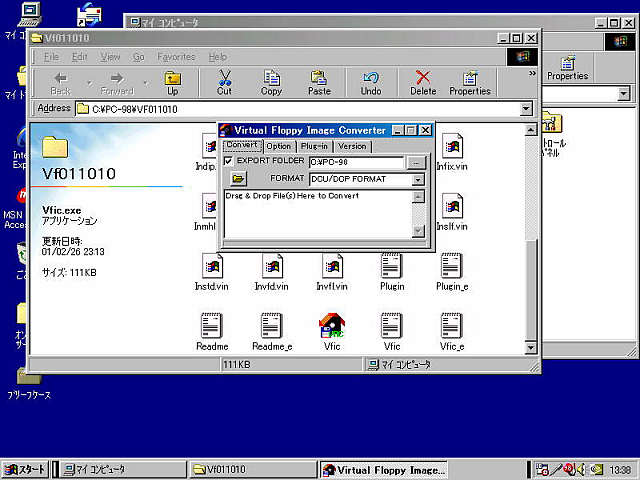This screenshot has width=640, height=480.
Task: Click the Undo toolbar icon
Action: pos(371,83)
